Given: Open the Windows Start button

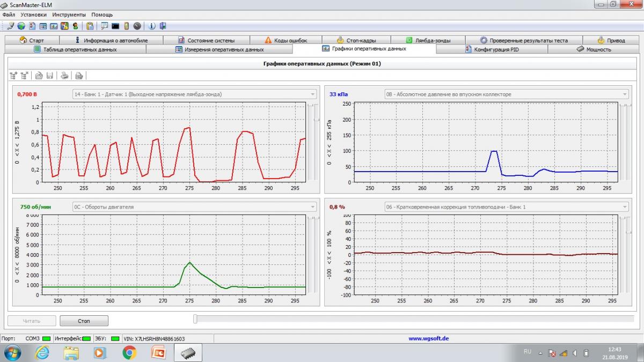Looking at the screenshot, I should point(12,353).
